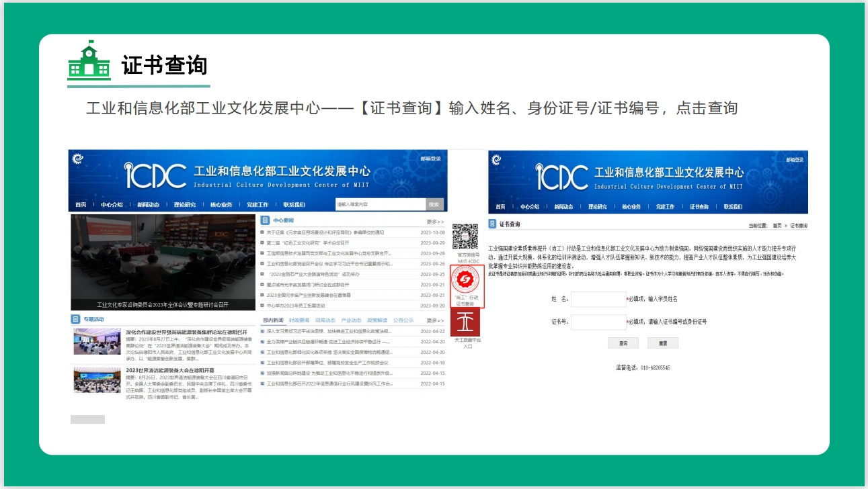Click the 监督电话: 010-68205545 text
This screenshot has height=489, width=868.
[643, 368]
